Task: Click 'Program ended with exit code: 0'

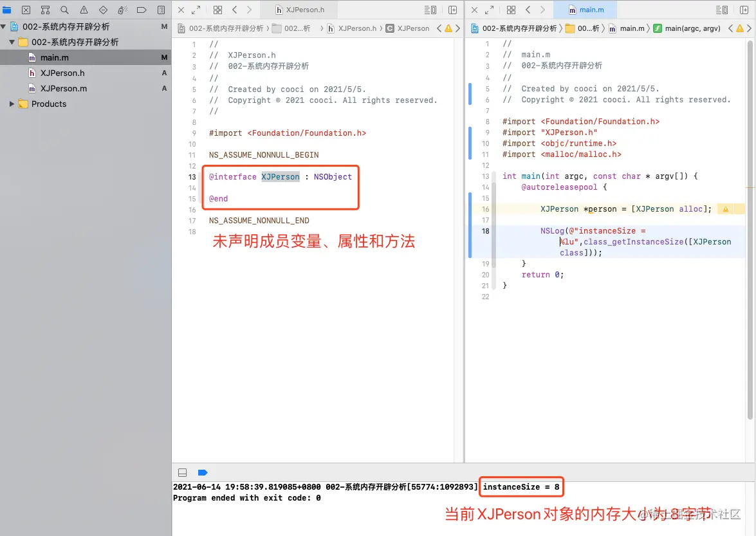Action: tap(247, 498)
